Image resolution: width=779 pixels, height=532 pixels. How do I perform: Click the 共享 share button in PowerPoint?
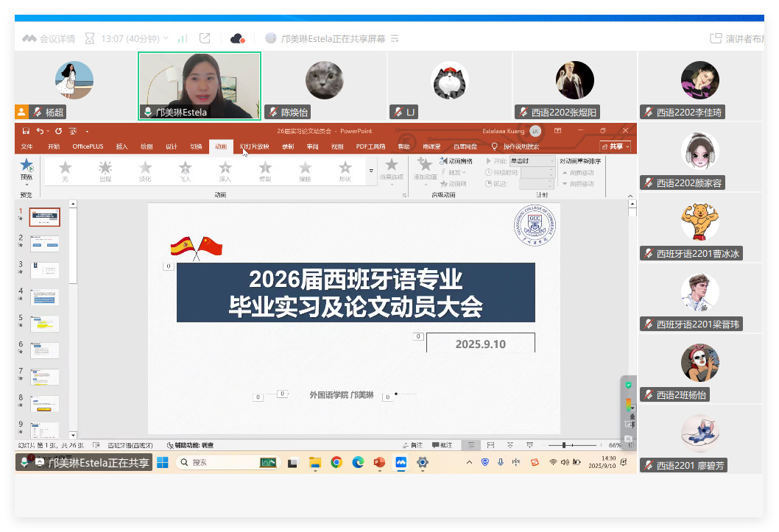tap(615, 146)
